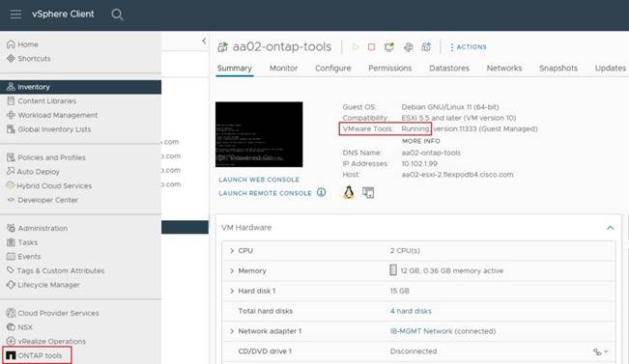The width and height of the screenshot is (629, 364).
Task: Click the IP address 10.102.1.99
Action: tap(419, 163)
